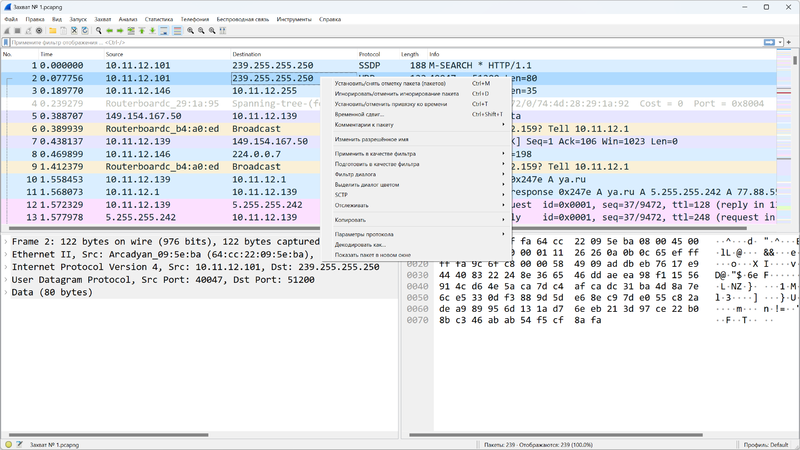Reset text zoom to normal size icon
Viewport: 800px width, 450px height.
212,31
